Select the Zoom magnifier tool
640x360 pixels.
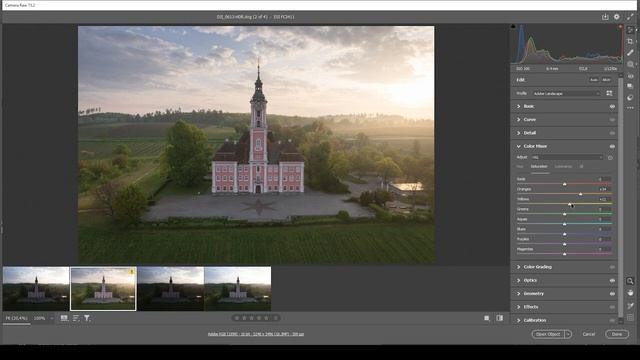pos(630,281)
